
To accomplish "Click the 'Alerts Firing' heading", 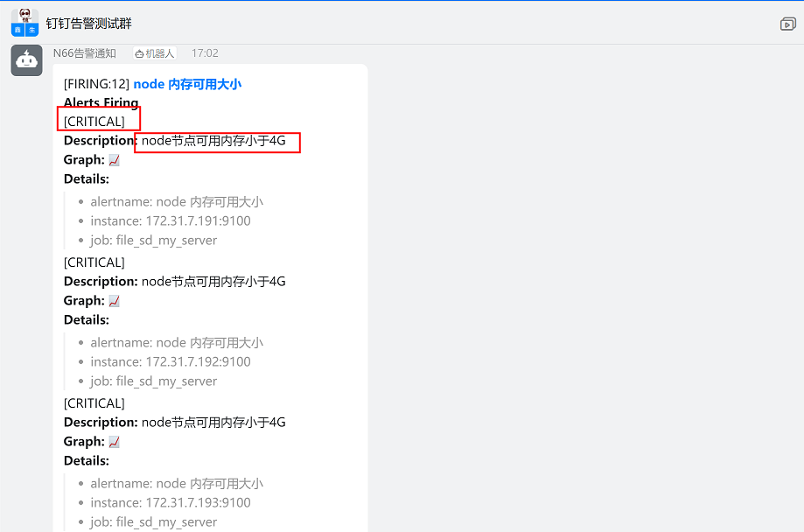I will tap(101, 102).
